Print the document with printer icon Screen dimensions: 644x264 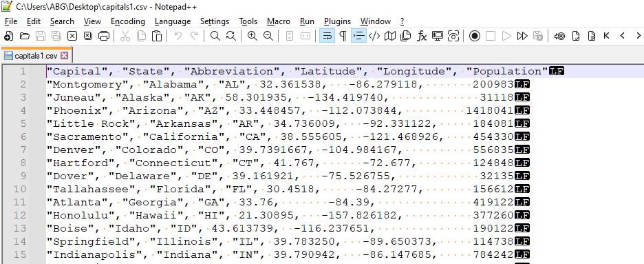[104, 36]
